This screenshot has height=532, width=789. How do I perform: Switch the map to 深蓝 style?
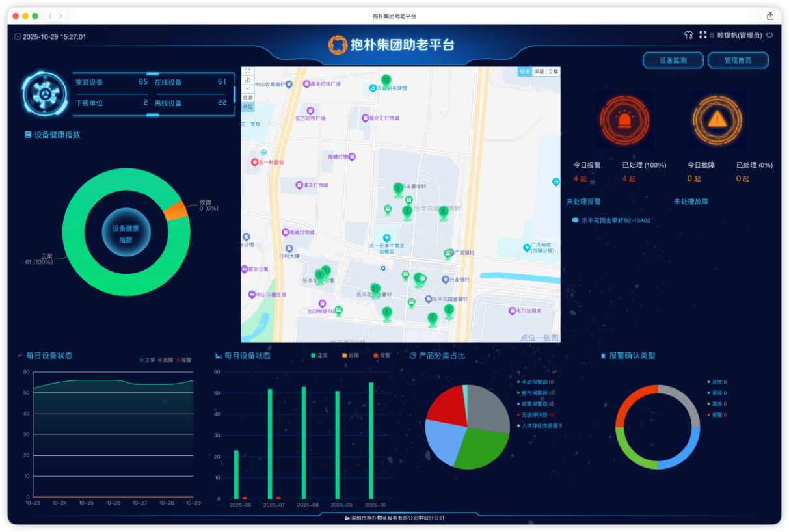click(539, 72)
